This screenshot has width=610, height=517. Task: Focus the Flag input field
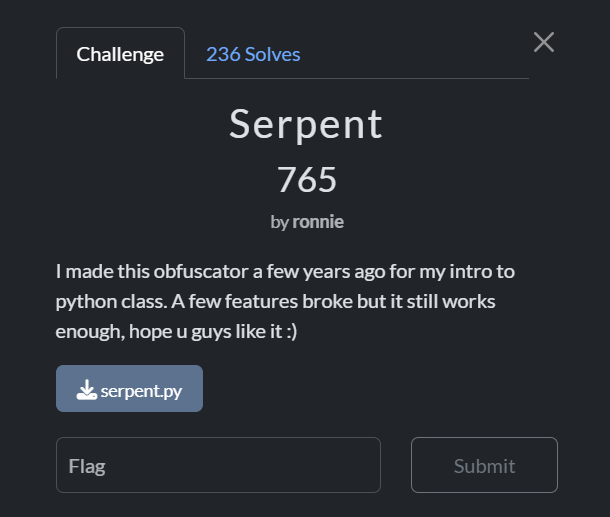pos(218,465)
